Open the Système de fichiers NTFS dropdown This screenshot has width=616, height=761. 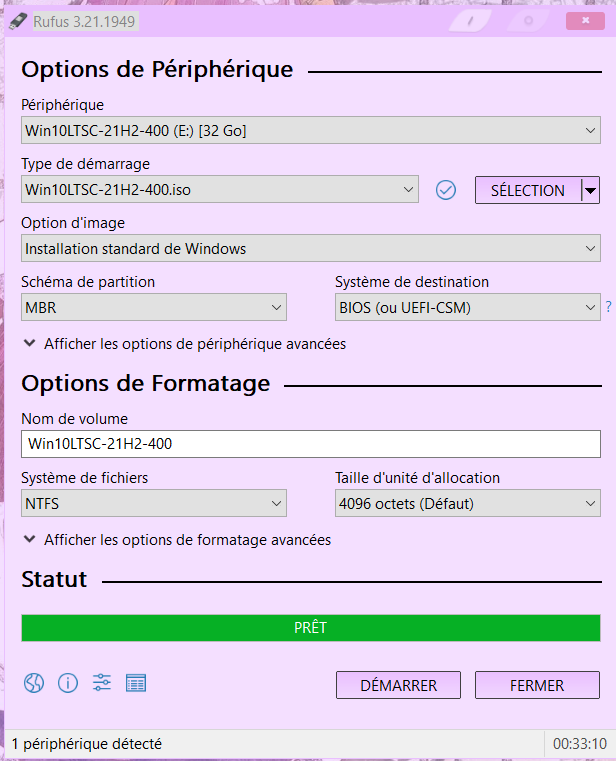(154, 503)
